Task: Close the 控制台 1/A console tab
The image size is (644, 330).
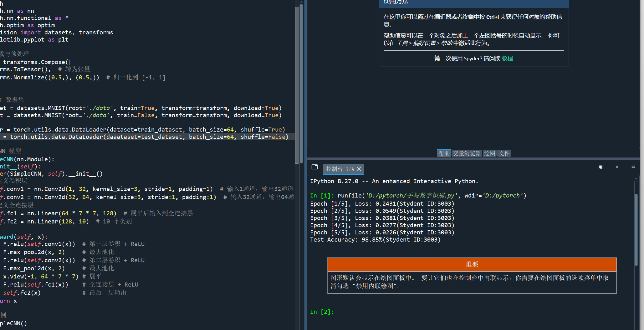Action: click(359, 169)
